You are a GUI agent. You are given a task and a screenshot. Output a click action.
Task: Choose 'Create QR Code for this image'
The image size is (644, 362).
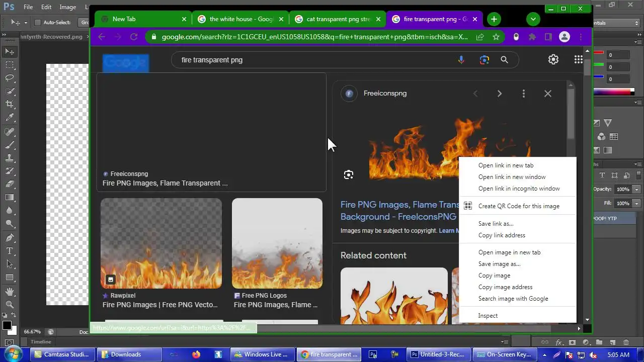click(518, 206)
